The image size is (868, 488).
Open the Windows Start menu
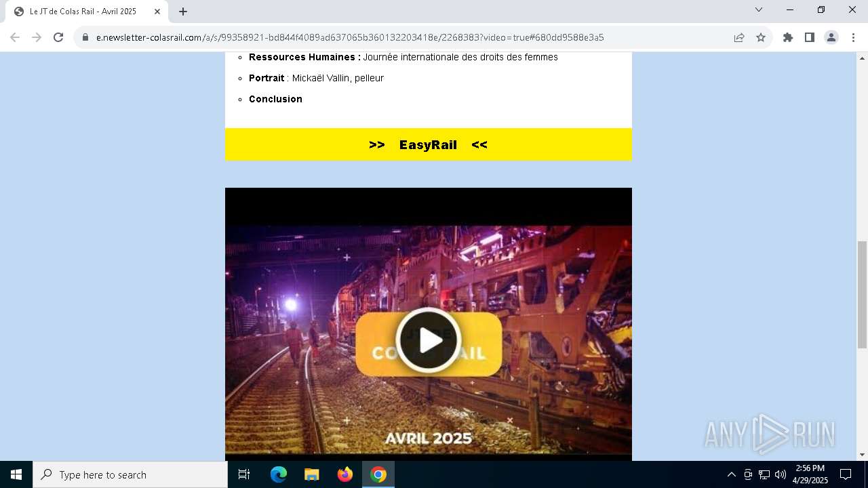coord(16,474)
